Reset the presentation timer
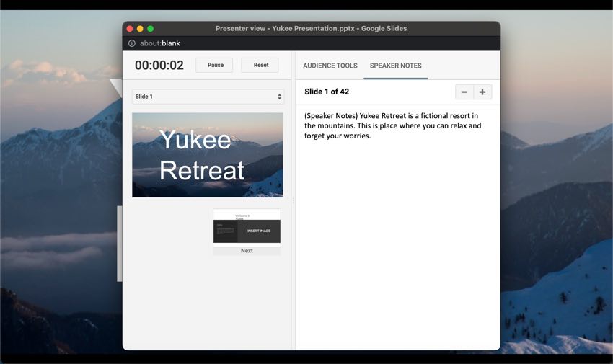Image resolution: width=613 pixels, height=364 pixels. click(x=260, y=65)
